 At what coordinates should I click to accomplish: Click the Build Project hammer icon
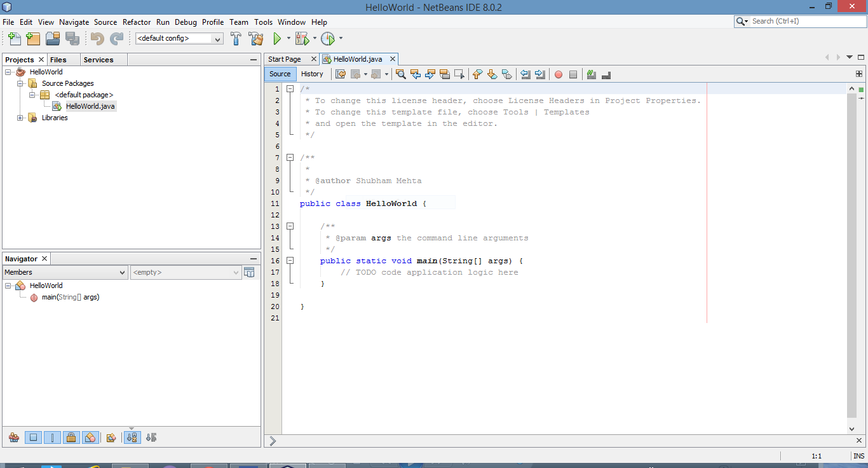click(x=236, y=38)
